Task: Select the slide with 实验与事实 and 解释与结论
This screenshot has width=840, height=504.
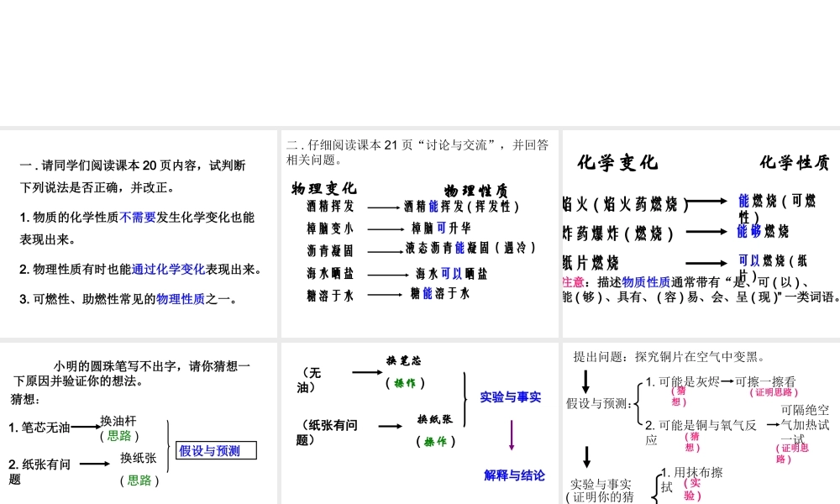Action: coord(419,423)
